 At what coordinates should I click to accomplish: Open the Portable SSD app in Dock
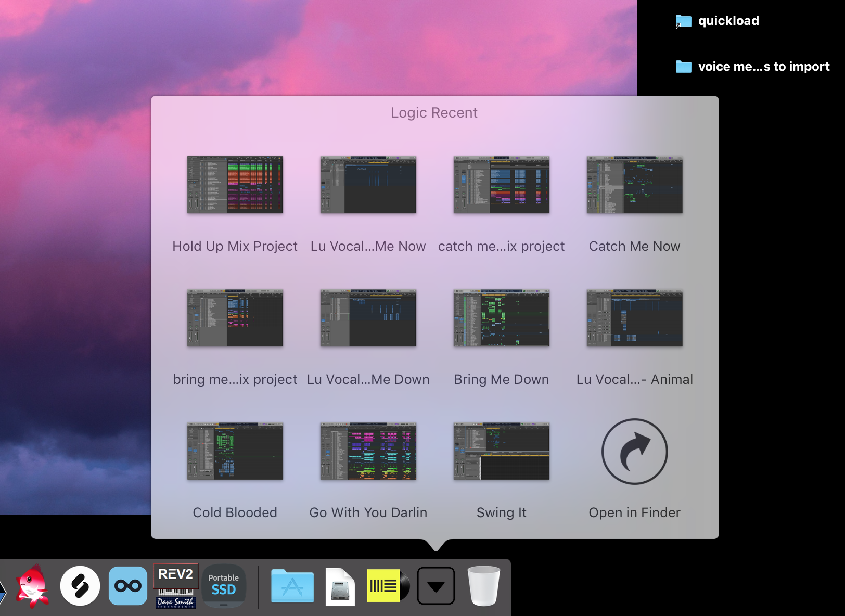tap(224, 586)
